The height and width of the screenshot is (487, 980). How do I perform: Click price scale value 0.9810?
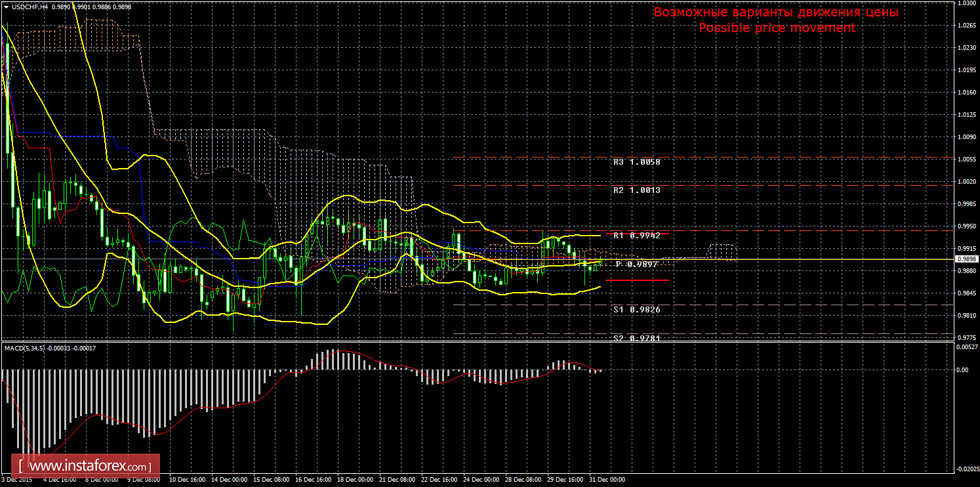(967, 316)
